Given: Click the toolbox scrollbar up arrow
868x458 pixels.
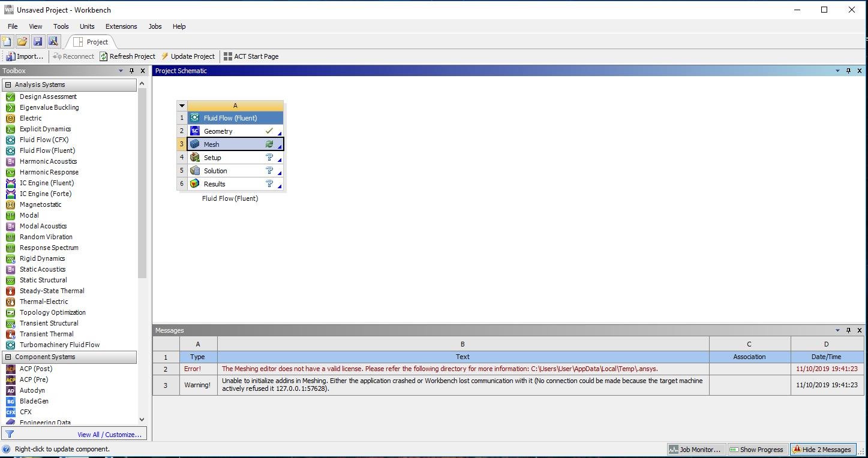Looking at the screenshot, I should (142, 83).
